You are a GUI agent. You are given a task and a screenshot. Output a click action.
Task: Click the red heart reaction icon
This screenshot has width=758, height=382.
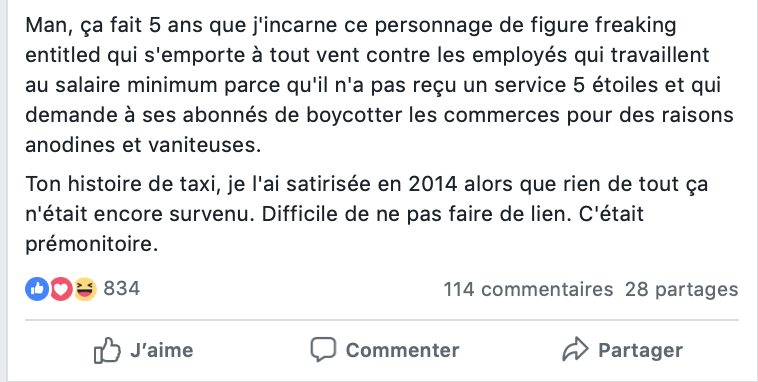tap(61, 289)
